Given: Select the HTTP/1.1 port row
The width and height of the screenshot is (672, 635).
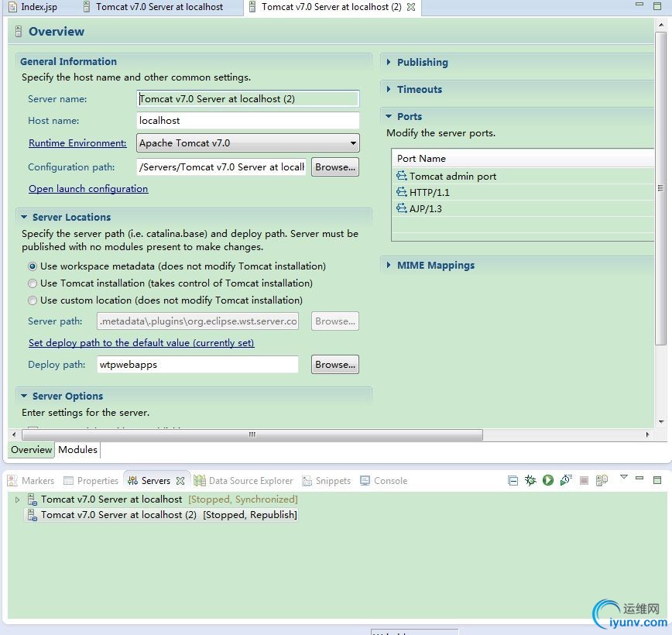Looking at the screenshot, I should tap(523, 193).
